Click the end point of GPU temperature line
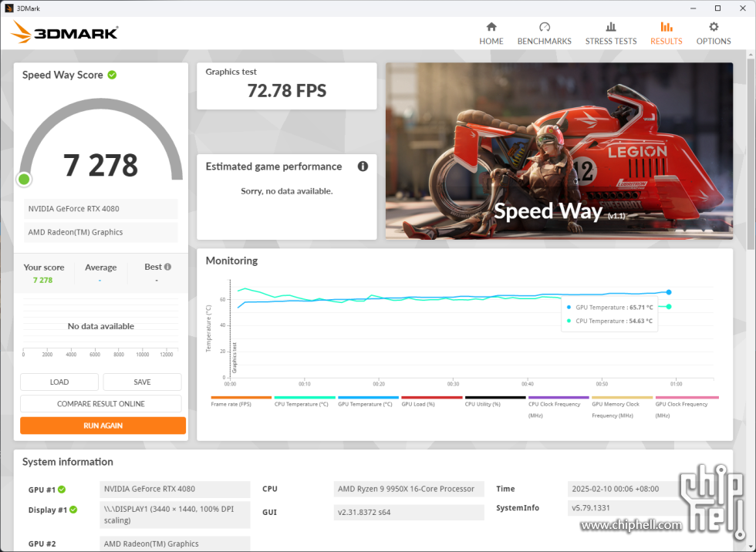 coord(669,292)
